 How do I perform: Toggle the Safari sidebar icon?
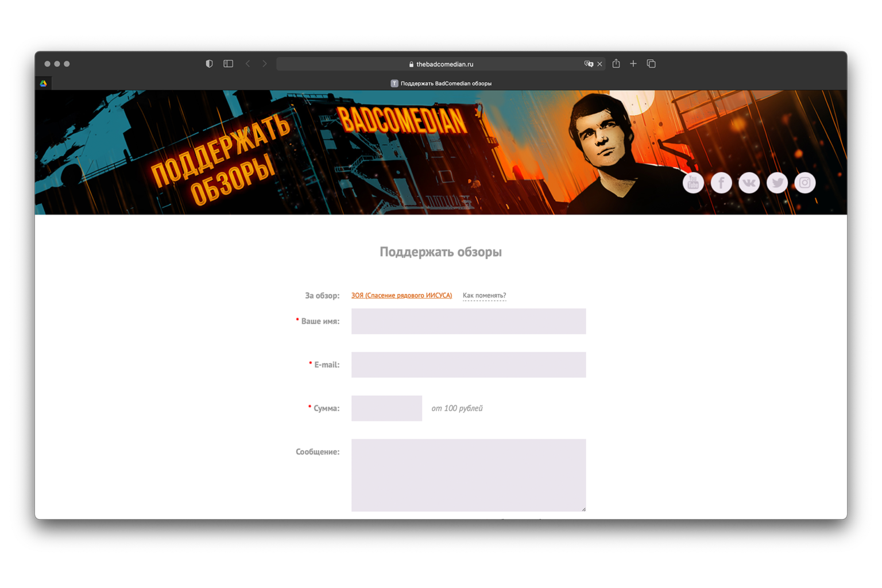click(x=228, y=64)
